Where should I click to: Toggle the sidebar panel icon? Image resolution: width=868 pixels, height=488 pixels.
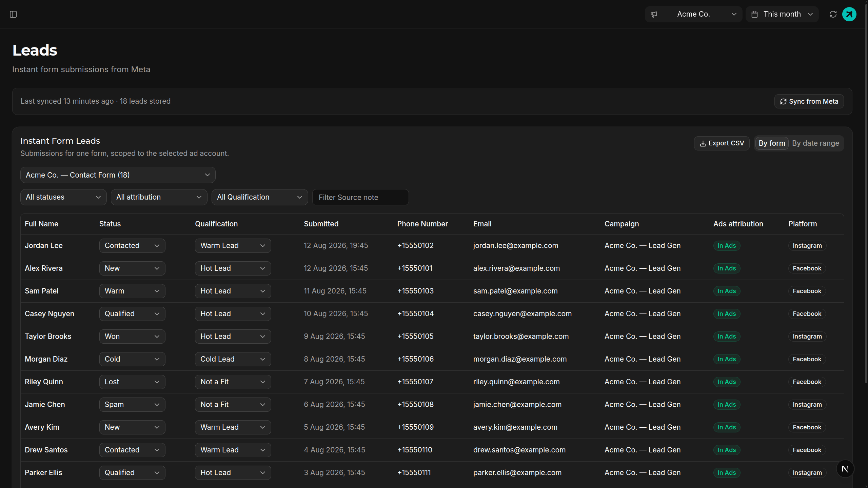click(x=13, y=14)
